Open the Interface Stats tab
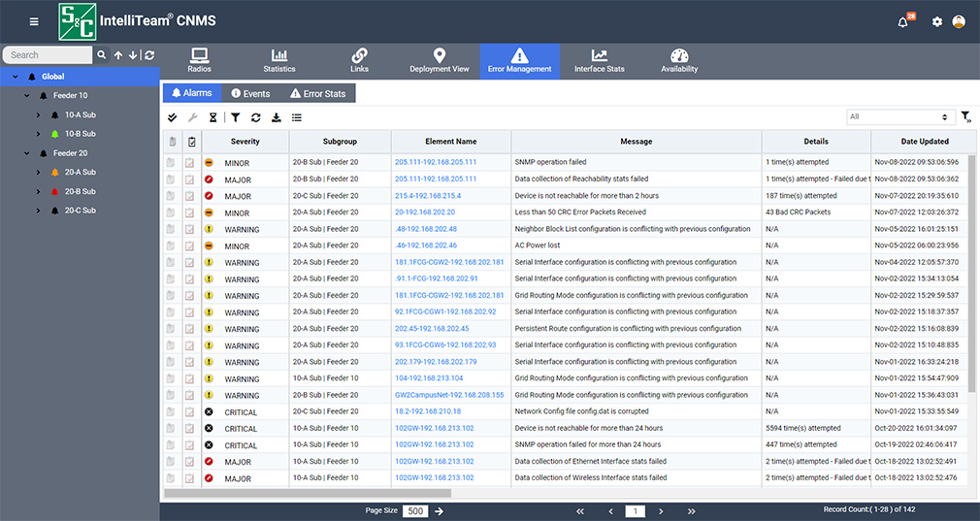Viewport: 980px width, 521px height. point(599,61)
